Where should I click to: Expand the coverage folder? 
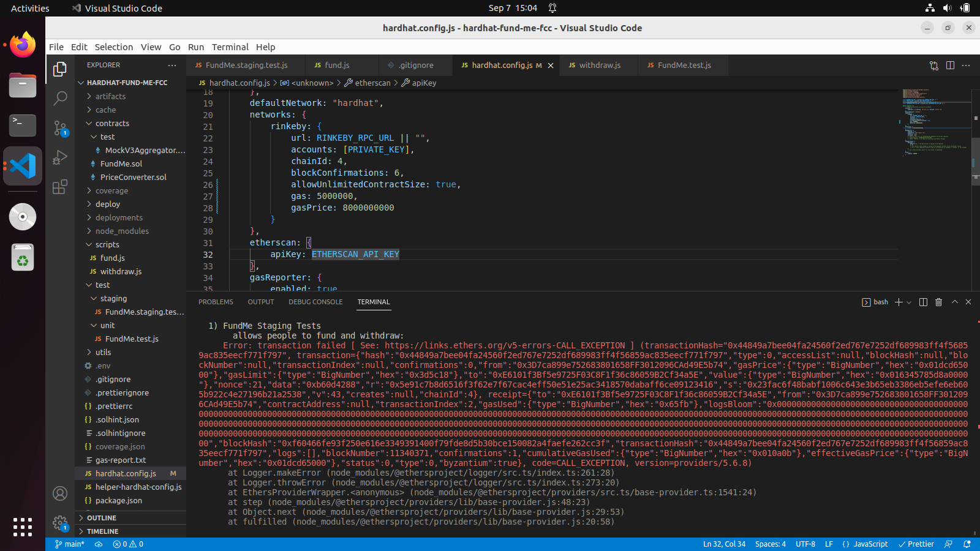pos(130,190)
